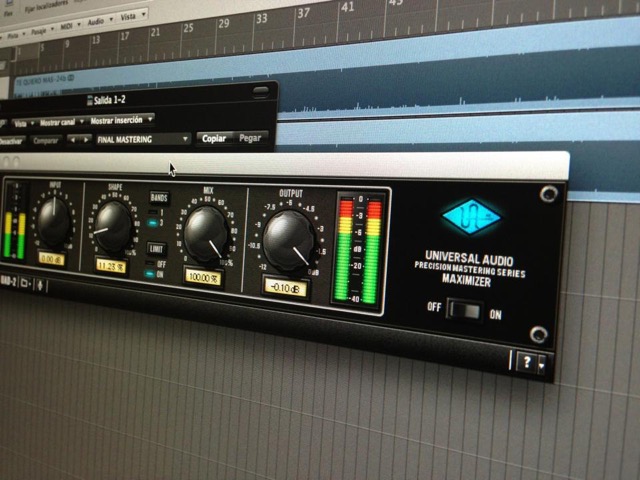The image size is (640, 480).
Task: Click the output level meter display
Action: click(361, 249)
